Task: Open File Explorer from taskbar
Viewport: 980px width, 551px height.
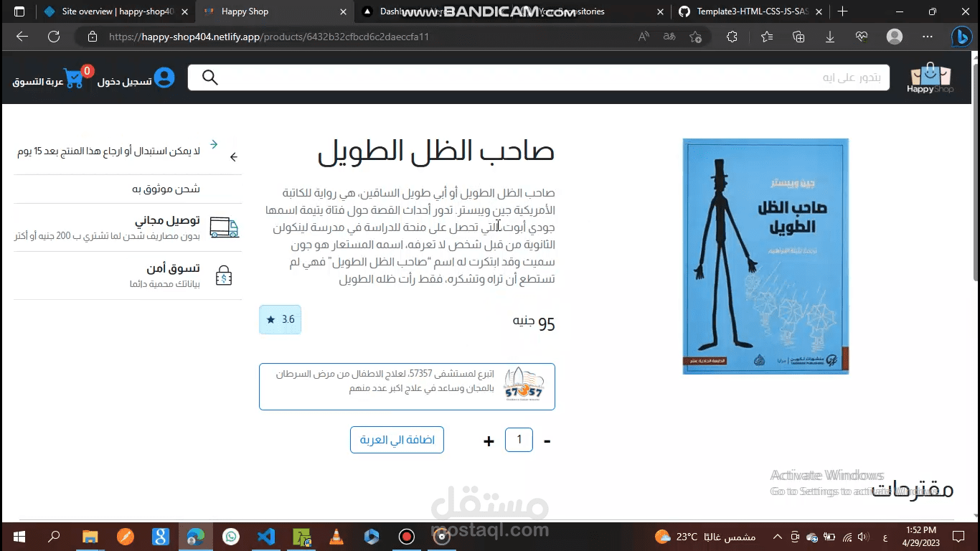Action: [x=90, y=537]
